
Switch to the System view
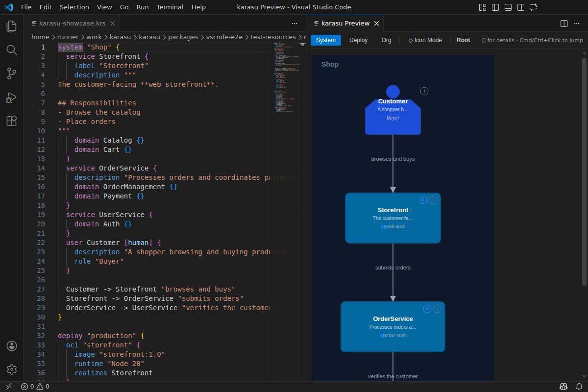326,40
